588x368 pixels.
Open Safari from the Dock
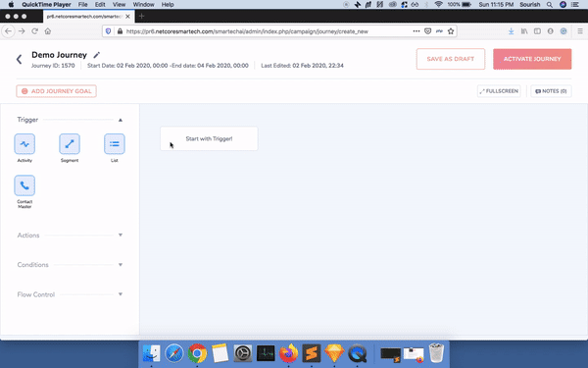(174, 353)
